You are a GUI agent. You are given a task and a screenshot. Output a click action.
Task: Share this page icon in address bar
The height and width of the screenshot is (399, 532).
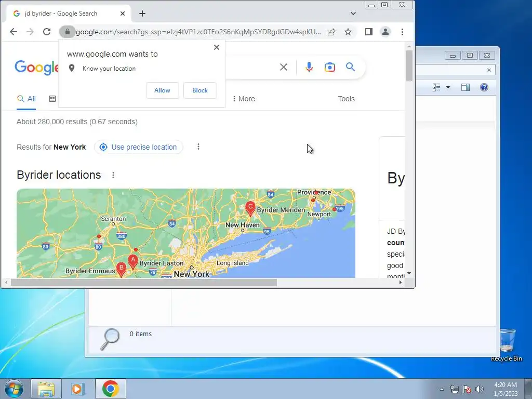[331, 32]
